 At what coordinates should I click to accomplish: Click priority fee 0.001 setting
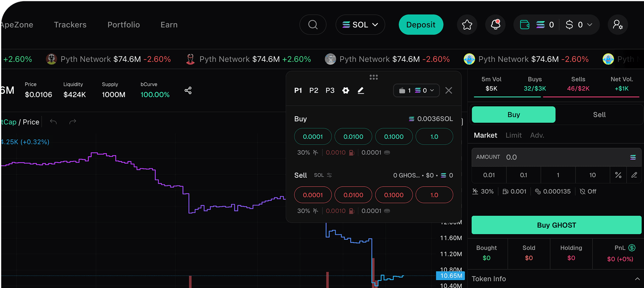tap(514, 191)
